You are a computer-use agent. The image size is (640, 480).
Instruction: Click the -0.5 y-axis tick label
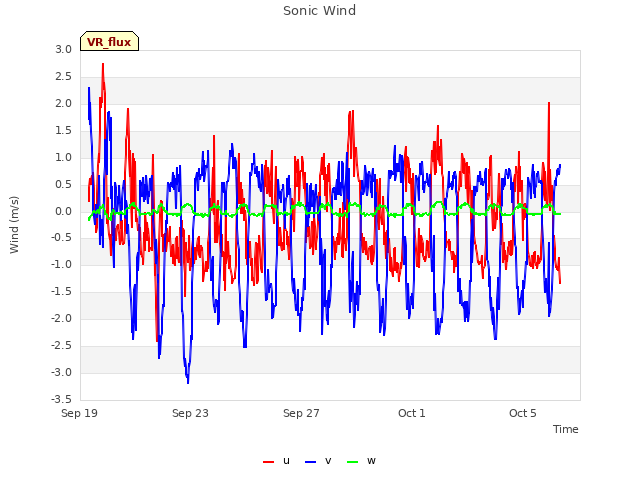[x=62, y=238]
